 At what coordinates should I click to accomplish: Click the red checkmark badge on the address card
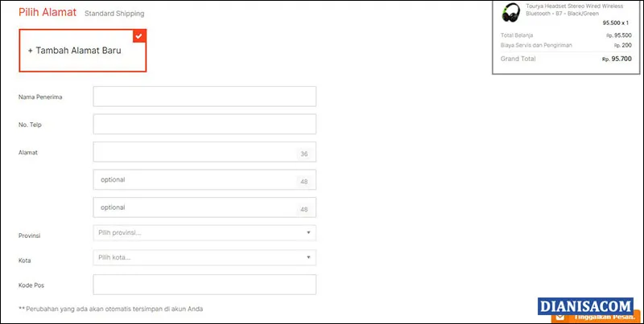[139, 36]
